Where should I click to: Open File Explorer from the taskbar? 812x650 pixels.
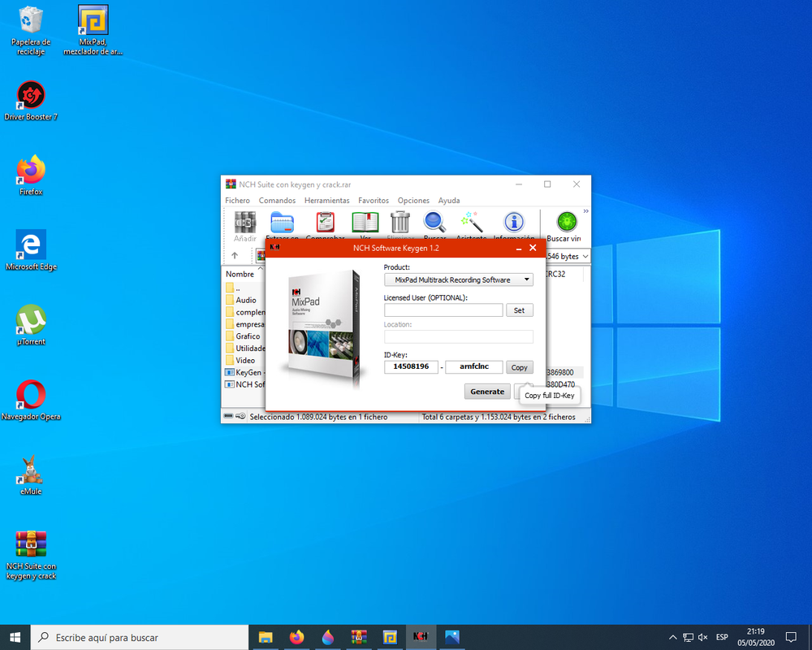[266, 637]
